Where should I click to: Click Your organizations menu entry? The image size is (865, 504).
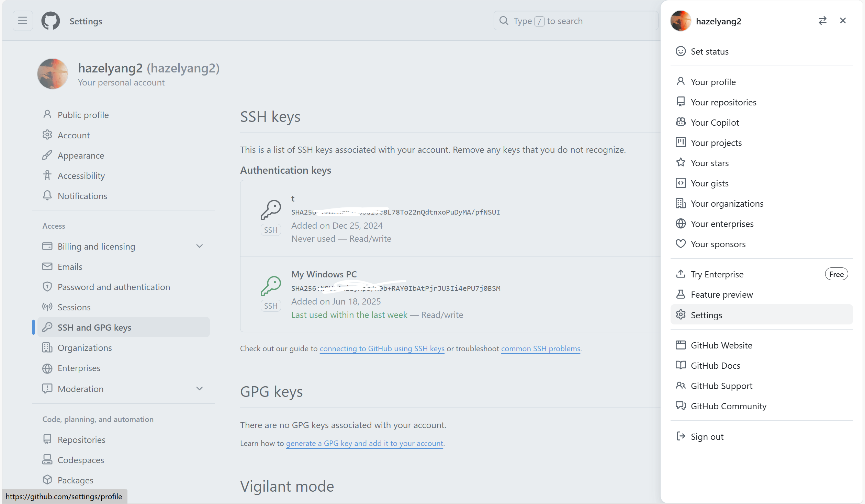pos(762,204)
